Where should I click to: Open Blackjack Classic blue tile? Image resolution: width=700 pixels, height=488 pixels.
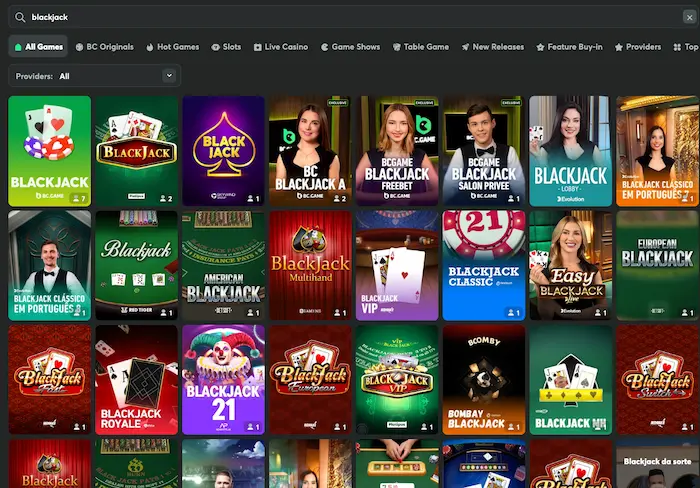pos(484,266)
